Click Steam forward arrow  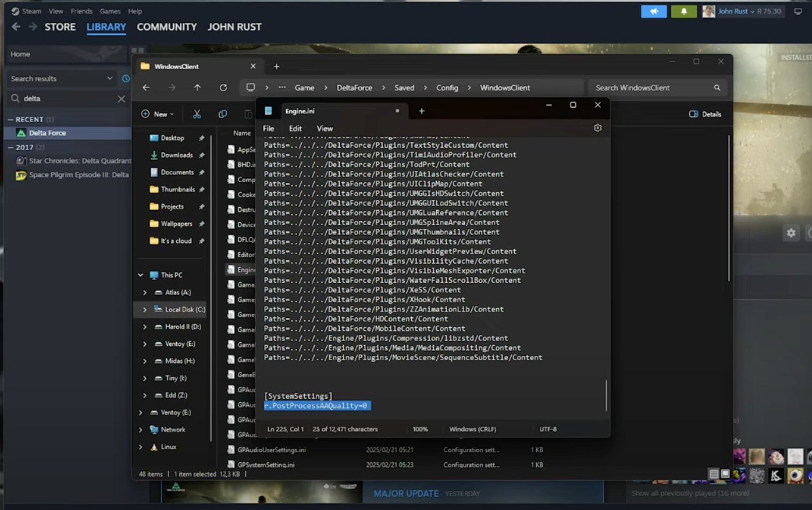(x=33, y=27)
